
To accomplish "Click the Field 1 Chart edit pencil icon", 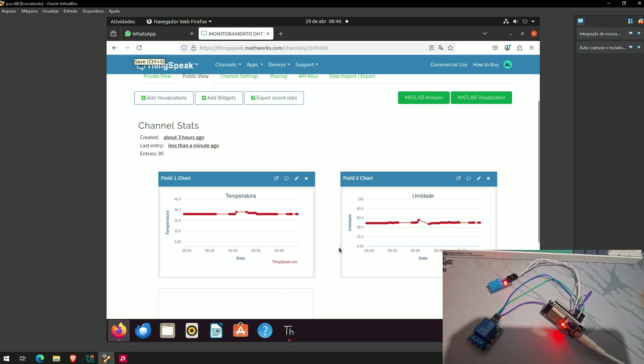I will (x=296, y=178).
